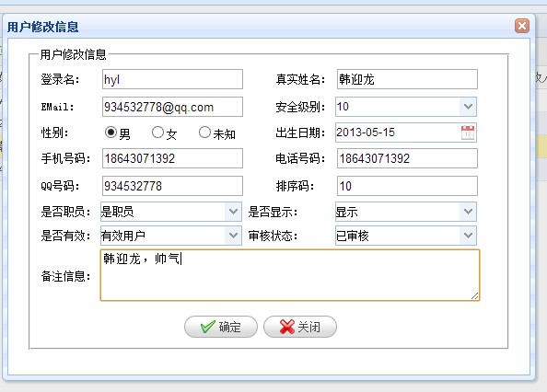This screenshot has width=547, height=392.
Task: Open the 审核状态 dropdown arrow
Action: pos(468,236)
